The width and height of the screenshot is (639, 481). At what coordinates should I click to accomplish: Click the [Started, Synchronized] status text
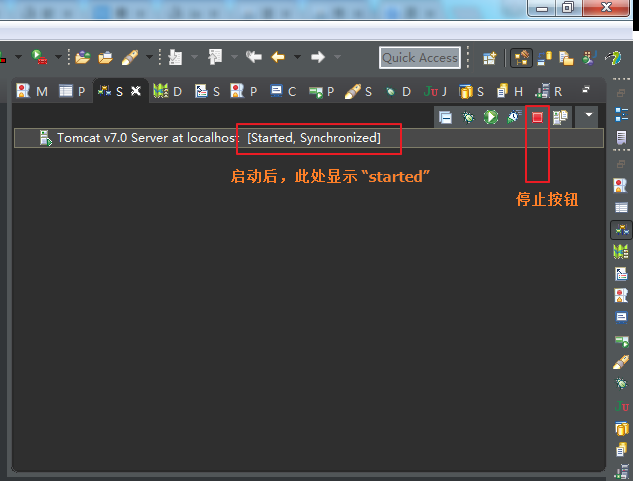pos(314,138)
